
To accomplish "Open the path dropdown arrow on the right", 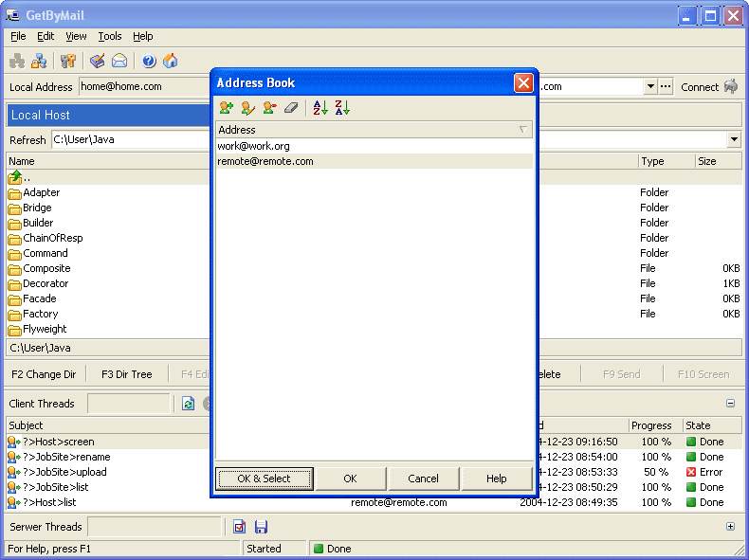I will [x=734, y=140].
